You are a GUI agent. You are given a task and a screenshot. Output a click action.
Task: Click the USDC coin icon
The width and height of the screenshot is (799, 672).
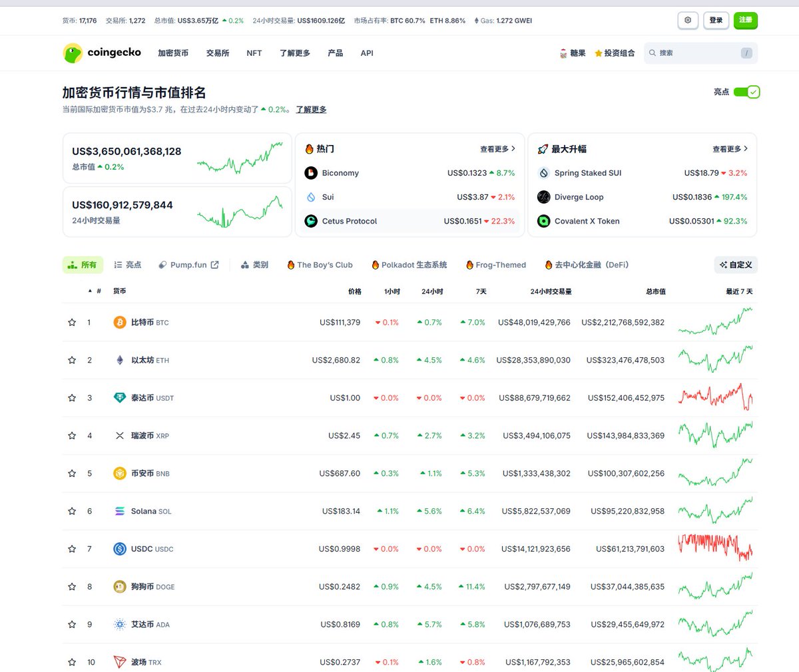coord(120,549)
